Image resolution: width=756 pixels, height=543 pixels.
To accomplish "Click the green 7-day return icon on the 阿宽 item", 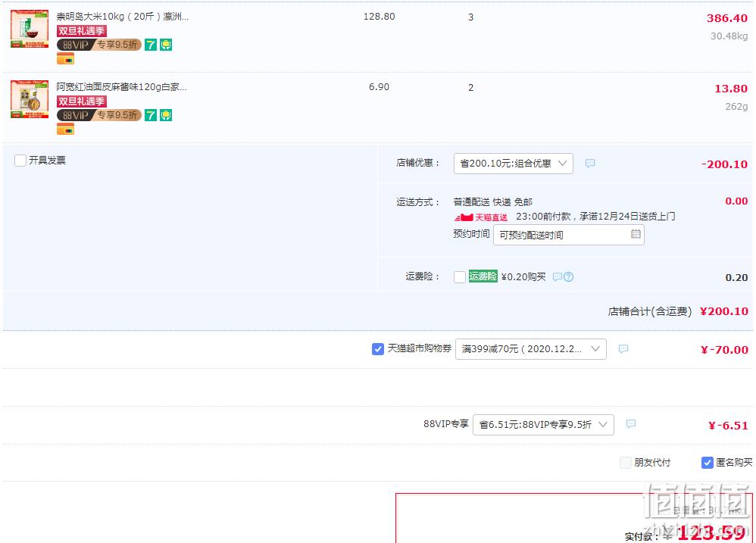I will point(151,115).
